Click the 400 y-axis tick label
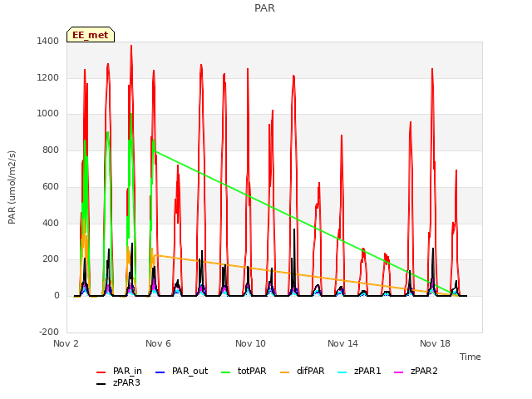Viewport: 532px width, 399px height. click(x=51, y=224)
